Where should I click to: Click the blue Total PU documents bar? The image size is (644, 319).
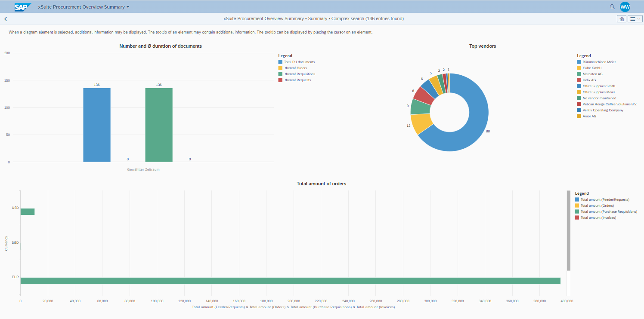[x=97, y=125]
